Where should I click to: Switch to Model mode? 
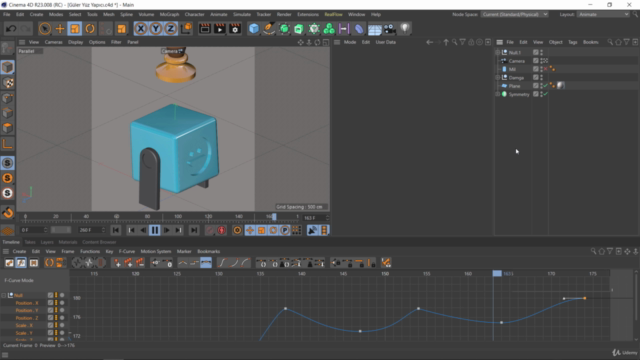click(x=7, y=67)
